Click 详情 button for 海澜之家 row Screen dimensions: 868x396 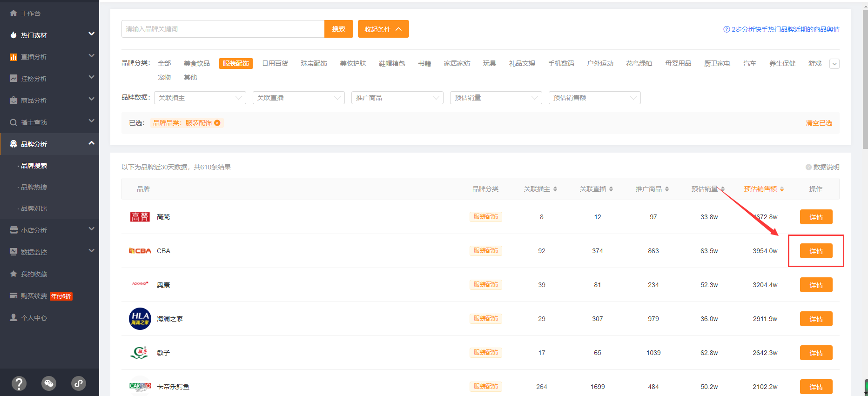[x=816, y=319]
